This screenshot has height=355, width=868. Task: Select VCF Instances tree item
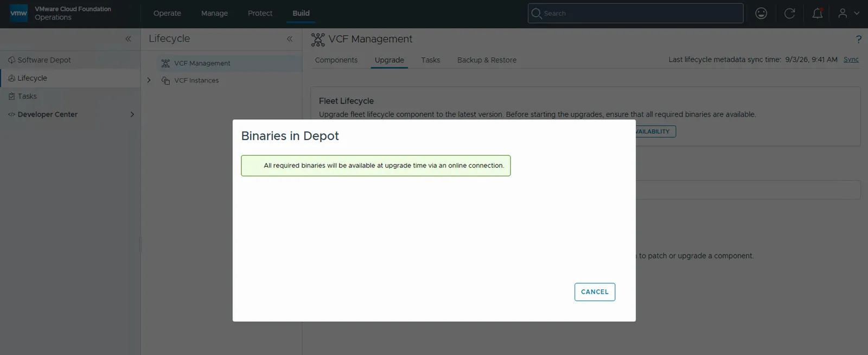[x=196, y=80]
